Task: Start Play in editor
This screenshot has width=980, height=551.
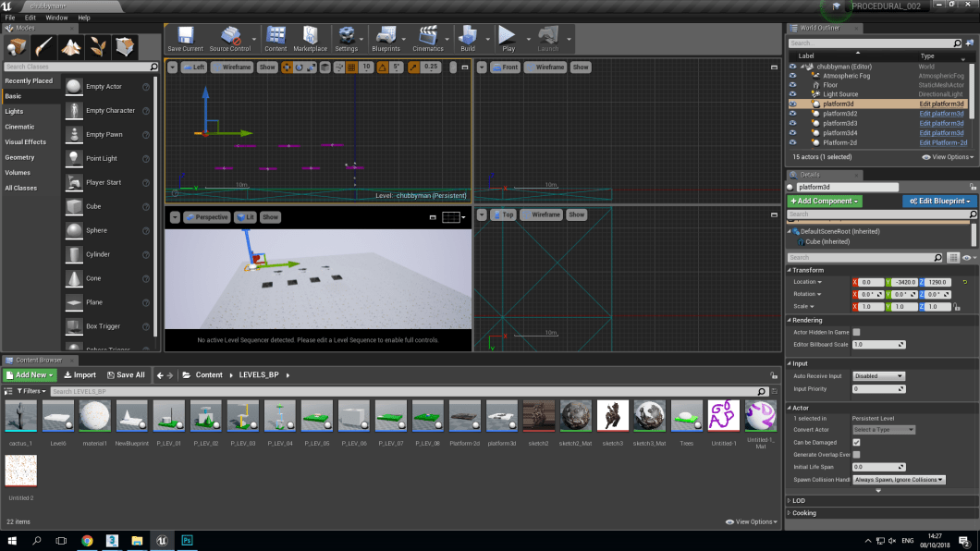Action: [x=508, y=39]
